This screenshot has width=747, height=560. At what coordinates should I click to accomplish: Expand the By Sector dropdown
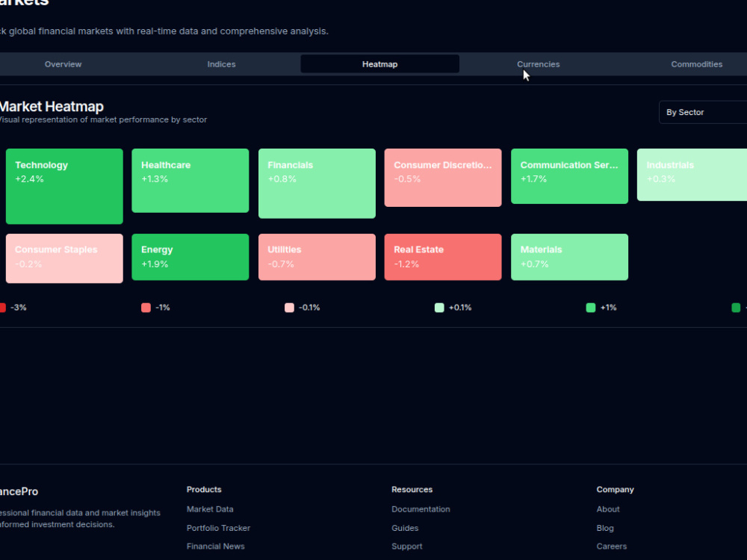(703, 113)
